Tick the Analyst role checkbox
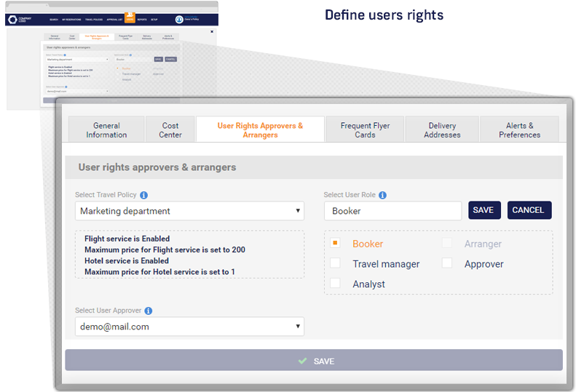 click(x=335, y=284)
